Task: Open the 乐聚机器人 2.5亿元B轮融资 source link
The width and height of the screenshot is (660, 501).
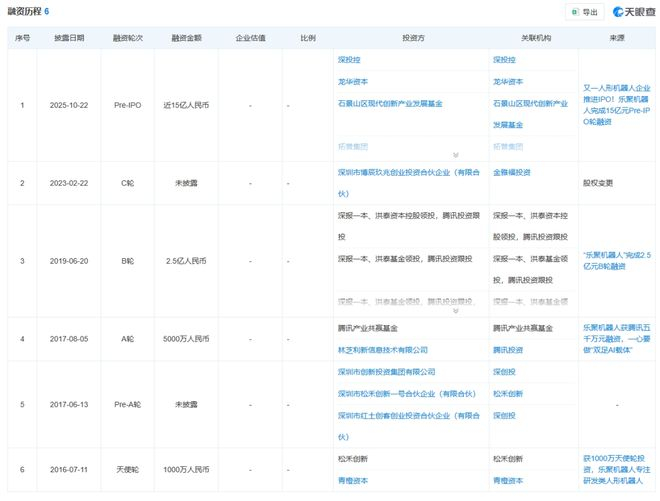Action: point(617,261)
